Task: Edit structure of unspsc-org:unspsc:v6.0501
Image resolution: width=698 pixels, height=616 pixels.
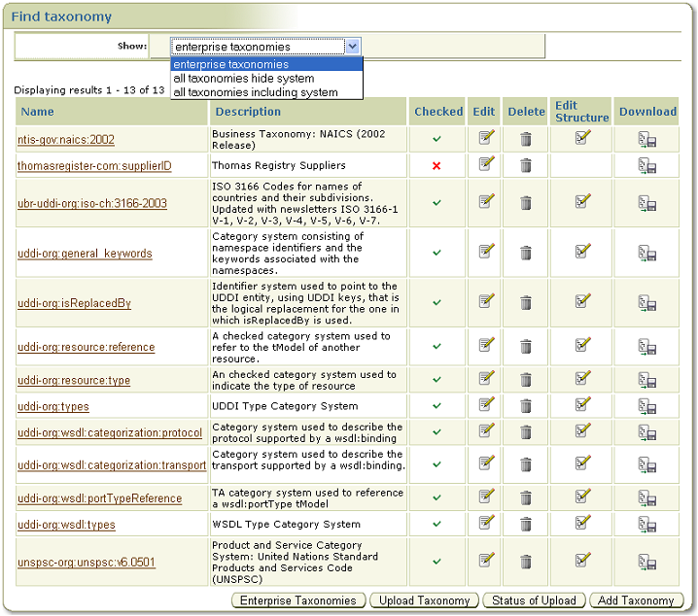Action: (x=582, y=560)
